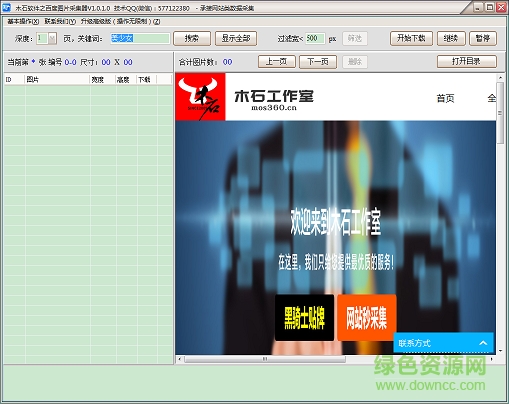Viewport: 509px width, 404px height.
Task: Expand the 联系方式 chevron arrow
Action: tap(483, 343)
